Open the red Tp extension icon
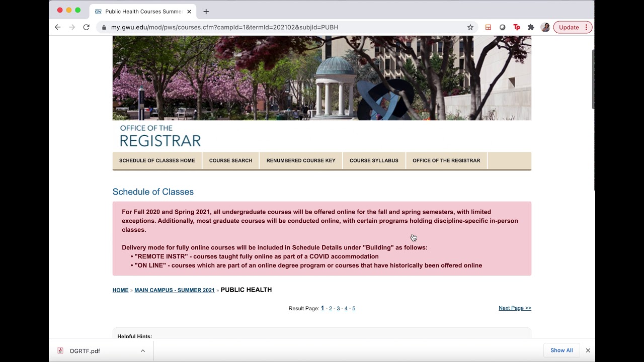 point(517,27)
